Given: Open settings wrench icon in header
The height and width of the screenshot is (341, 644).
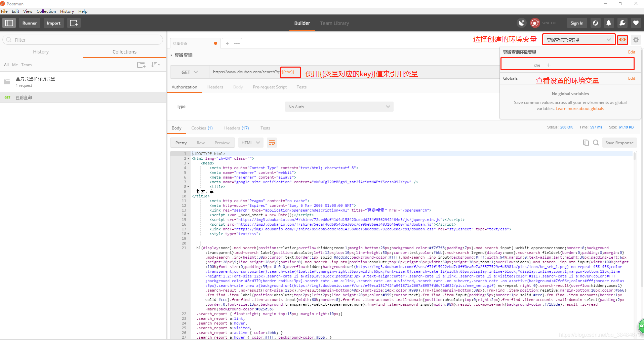Looking at the screenshot, I should (x=622, y=23).
